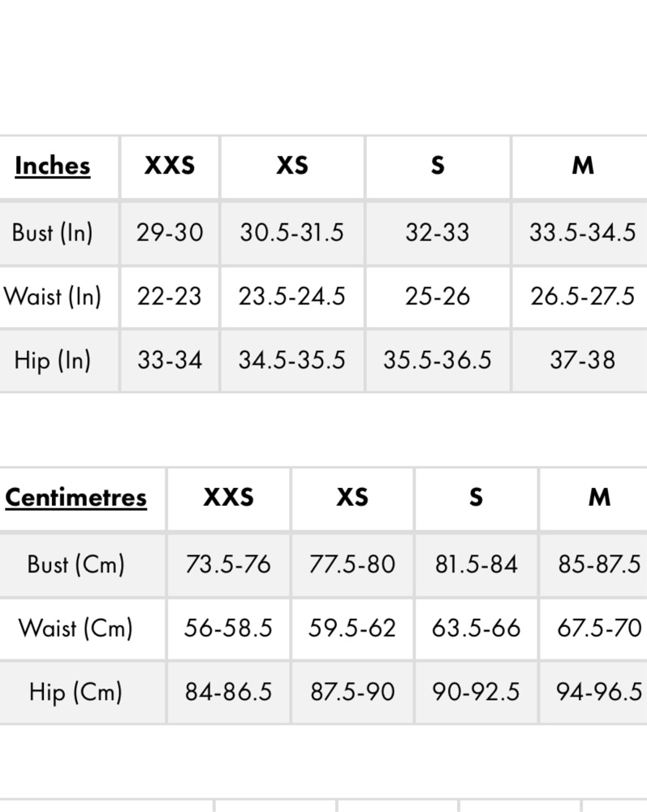Click the Bust (Cm) row label
Image resolution: width=647 pixels, height=812 pixels.
76,564
